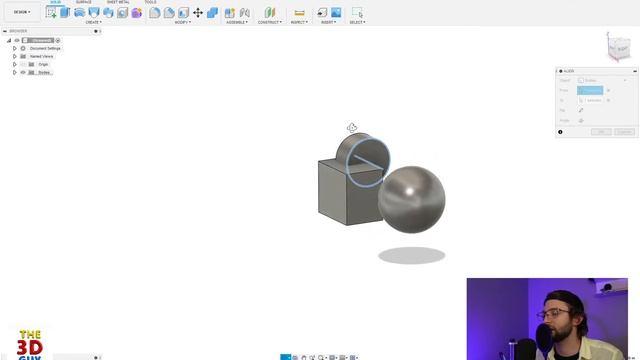The width and height of the screenshot is (640, 360).
Task: Open Display Settings in navigation bar
Action: (333, 358)
